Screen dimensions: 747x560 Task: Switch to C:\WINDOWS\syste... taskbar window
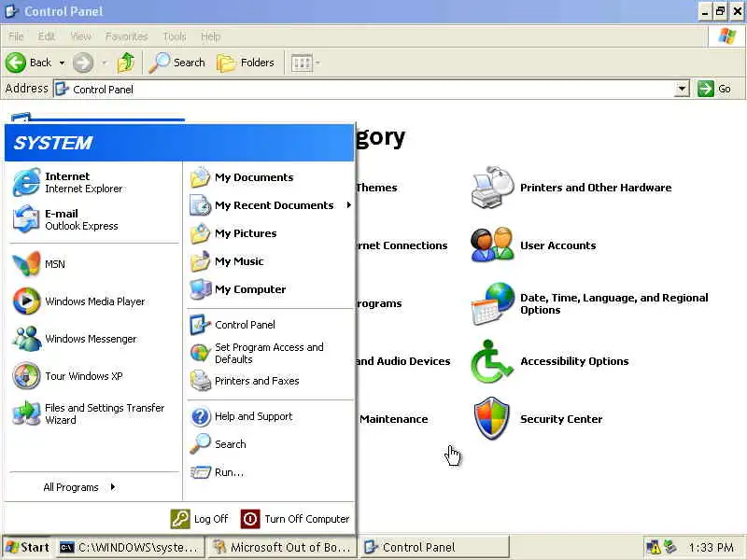tap(130, 548)
